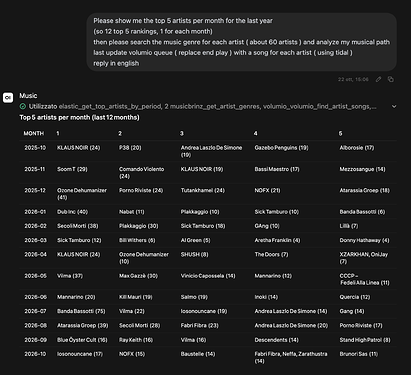Click the 'Al Green (5)' cell
This screenshot has height=375, width=411.
(196, 240)
